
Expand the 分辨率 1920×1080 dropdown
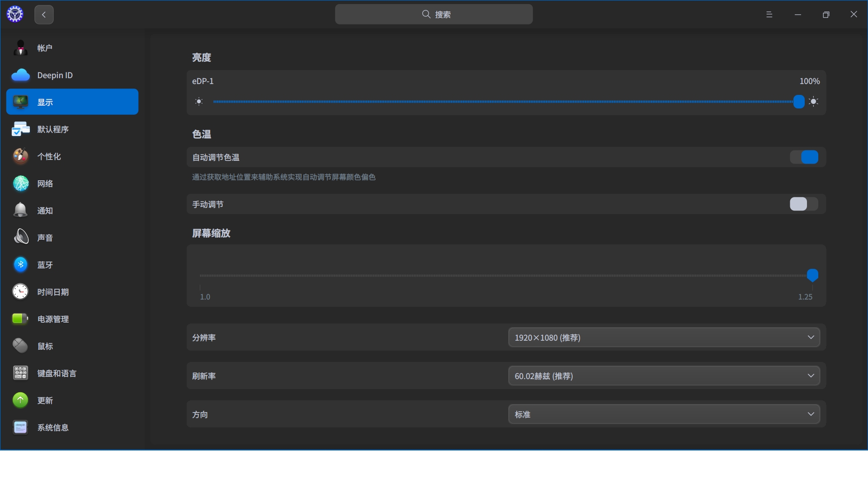pyautogui.click(x=664, y=338)
